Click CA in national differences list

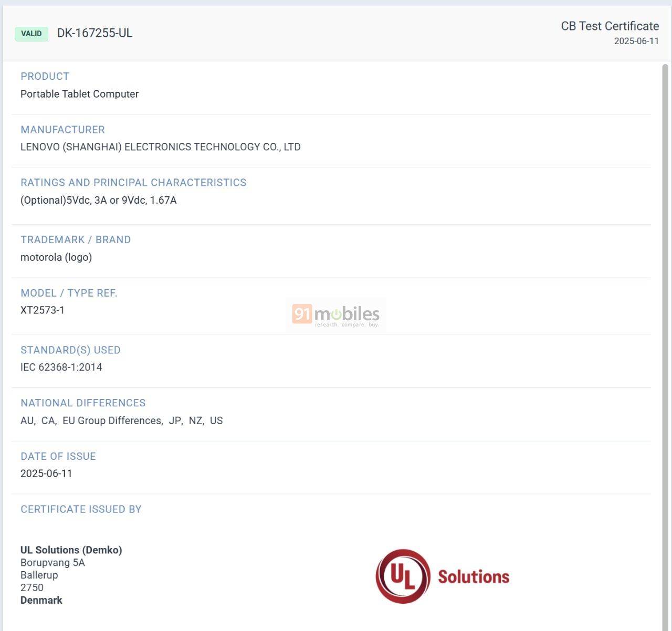coord(48,421)
